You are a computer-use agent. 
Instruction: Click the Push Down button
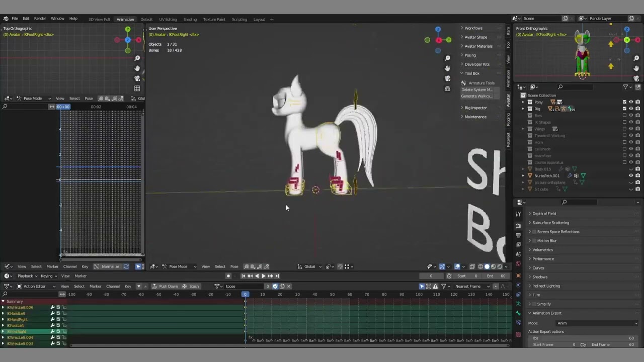pos(166,286)
